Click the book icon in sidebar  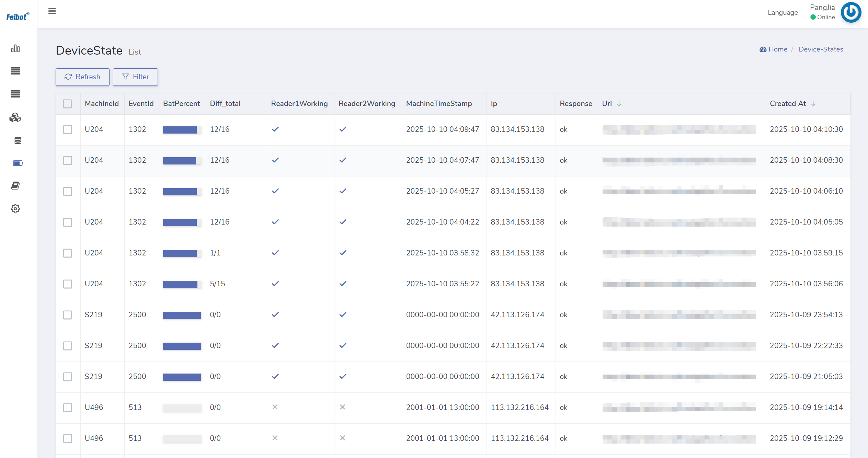[x=15, y=186]
